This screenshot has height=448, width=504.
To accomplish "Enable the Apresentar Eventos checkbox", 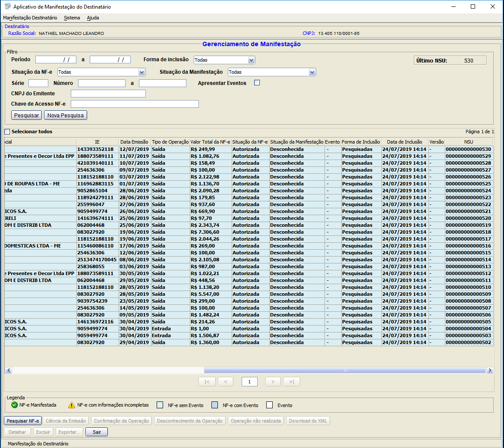I will point(257,83).
